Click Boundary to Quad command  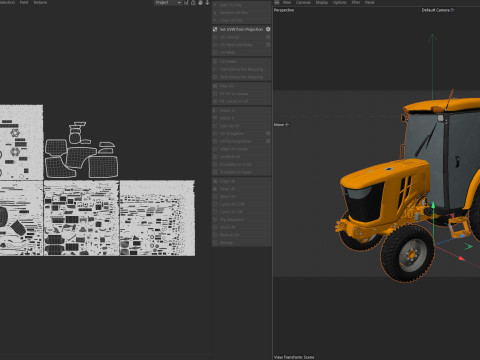(x=242, y=172)
